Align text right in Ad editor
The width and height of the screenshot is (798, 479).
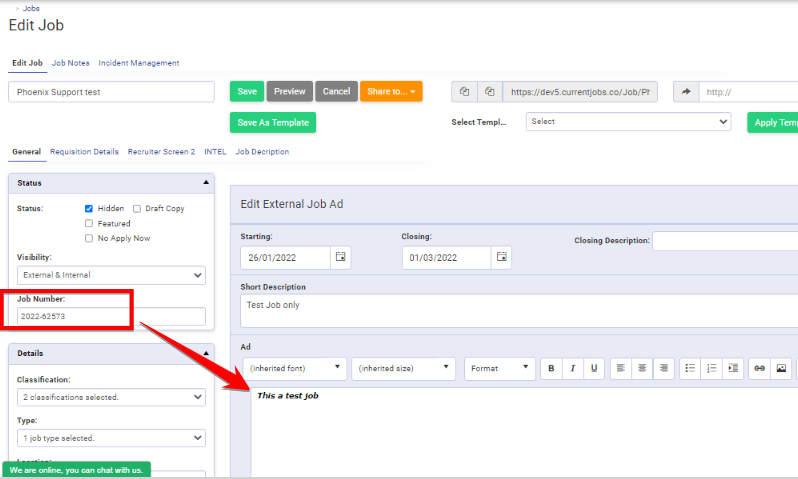[664, 368]
